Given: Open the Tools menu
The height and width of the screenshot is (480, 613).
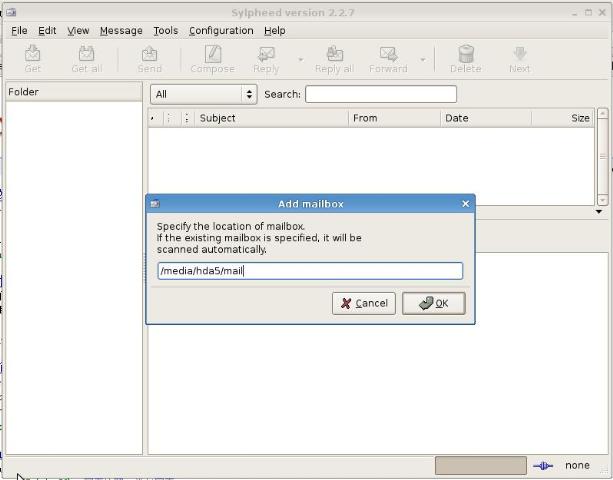Looking at the screenshot, I should (165, 30).
